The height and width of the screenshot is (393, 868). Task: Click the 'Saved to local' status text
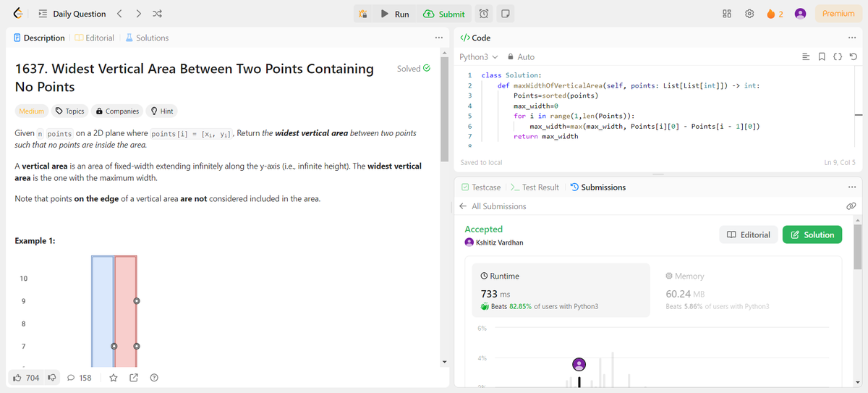[x=481, y=162]
